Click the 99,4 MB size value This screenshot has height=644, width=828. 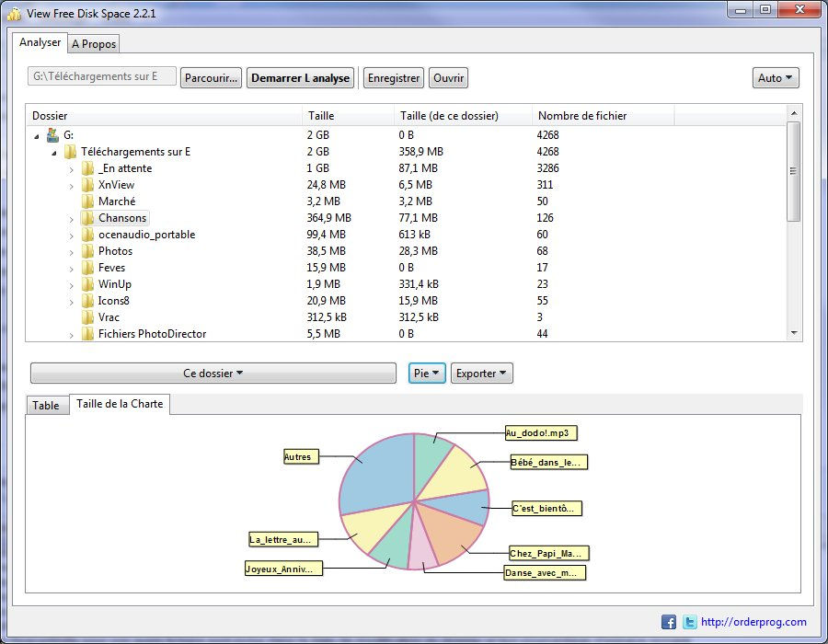[x=327, y=235]
